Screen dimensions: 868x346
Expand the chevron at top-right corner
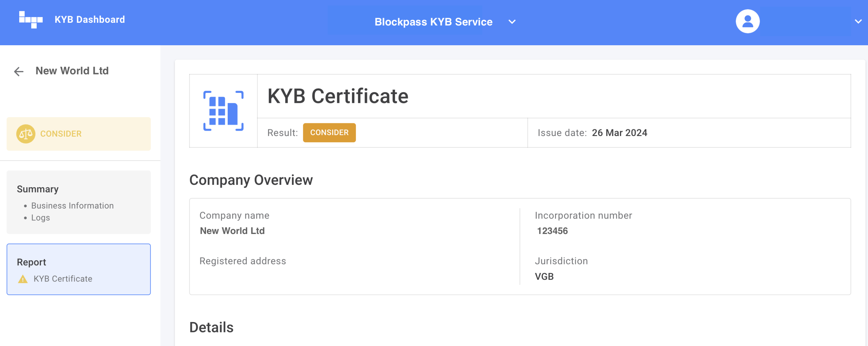(x=858, y=22)
